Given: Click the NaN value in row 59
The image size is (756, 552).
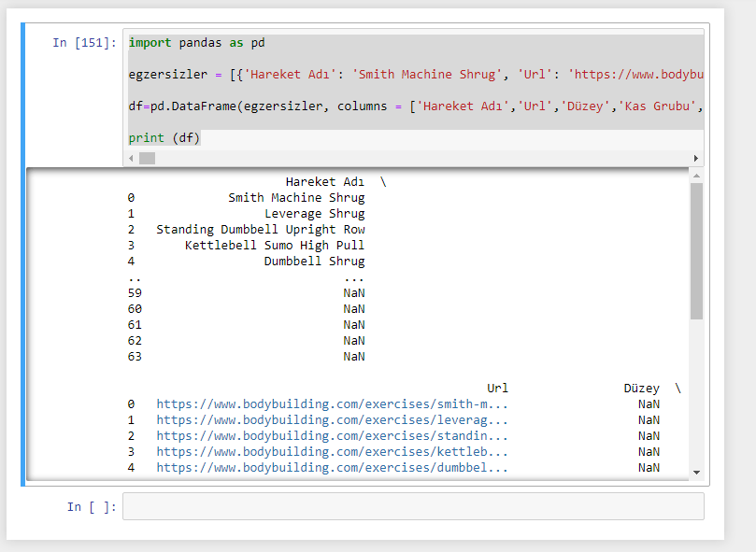Looking at the screenshot, I should pos(354,293).
